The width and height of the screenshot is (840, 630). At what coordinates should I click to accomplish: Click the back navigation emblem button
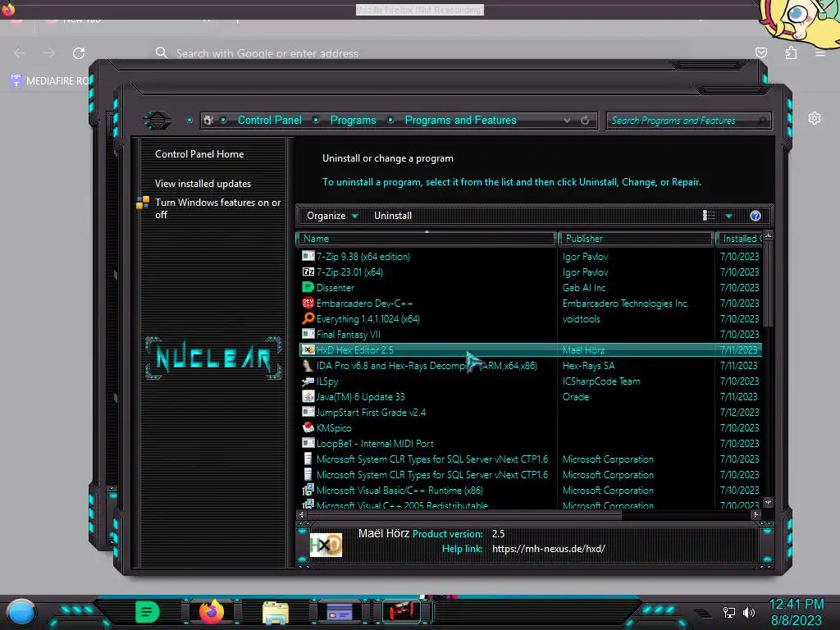157,120
